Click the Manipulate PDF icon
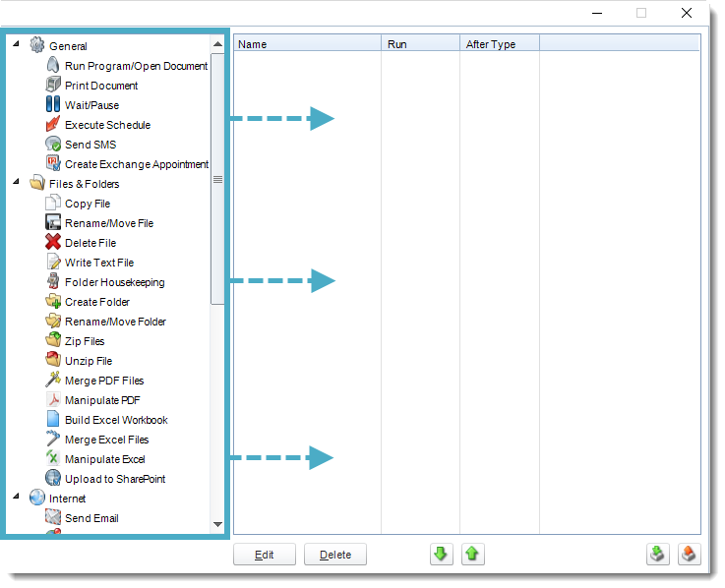The width and height of the screenshot is (725, 588). click(53, 399)
